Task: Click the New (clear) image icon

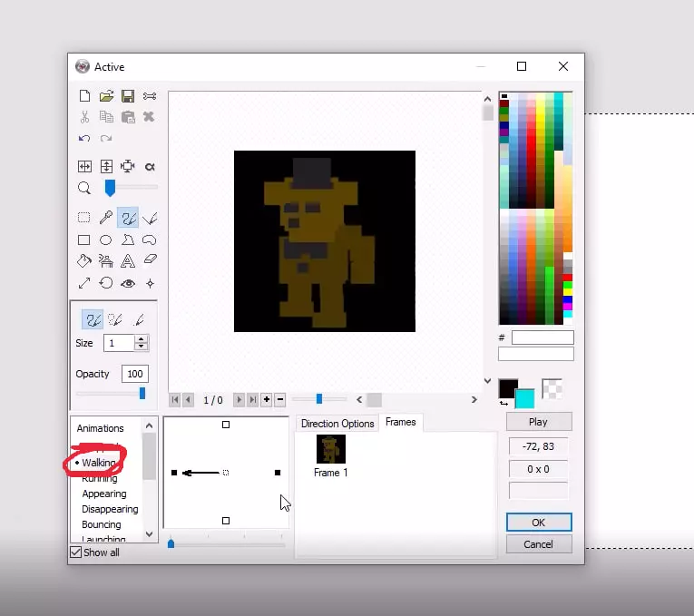Action: pyautogui.click(x=84, y=95)
